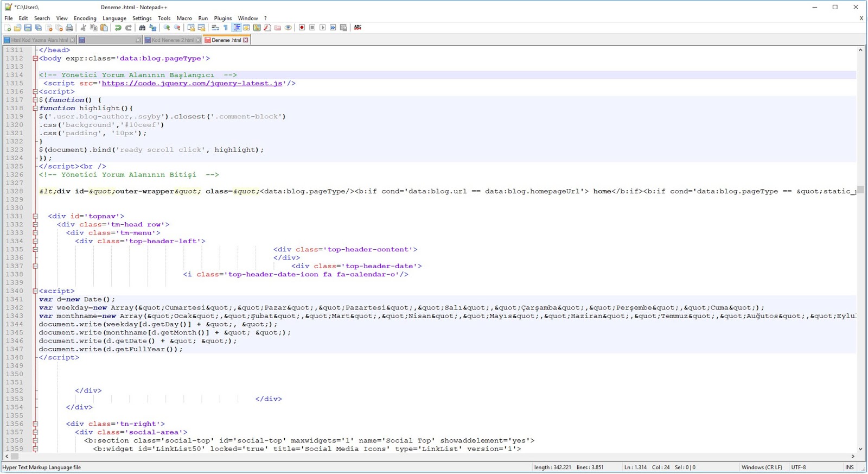Collapse the tm-head row fold on line 1332
Viewport: 868px width, 474px height.
[35, 224]
